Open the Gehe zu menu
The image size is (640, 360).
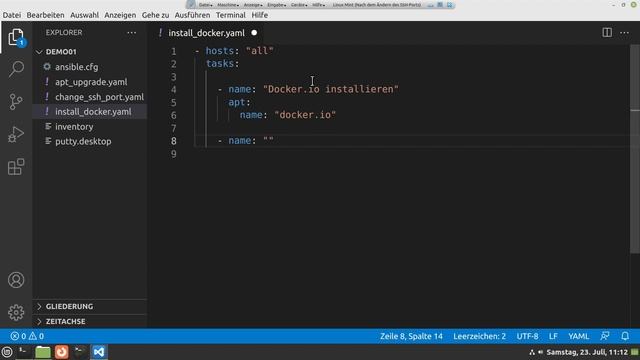(156, 15)
